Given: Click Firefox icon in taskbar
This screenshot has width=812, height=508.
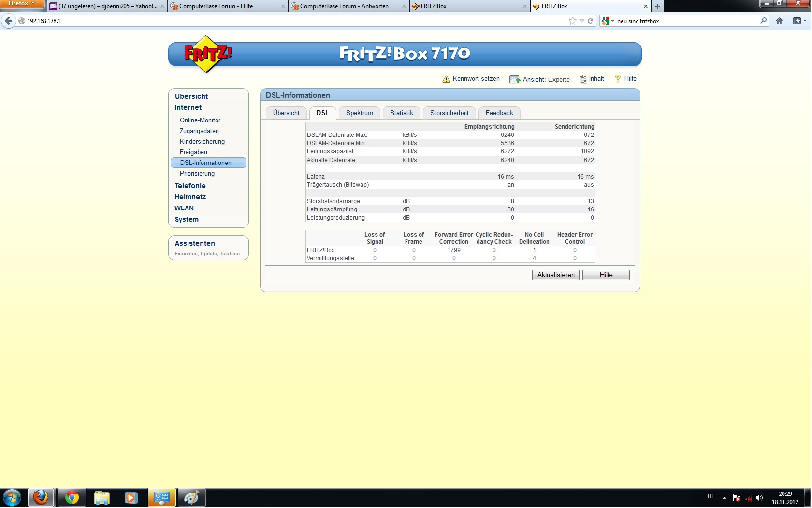Looking at the screenshot, I should (x=41, y=497).
